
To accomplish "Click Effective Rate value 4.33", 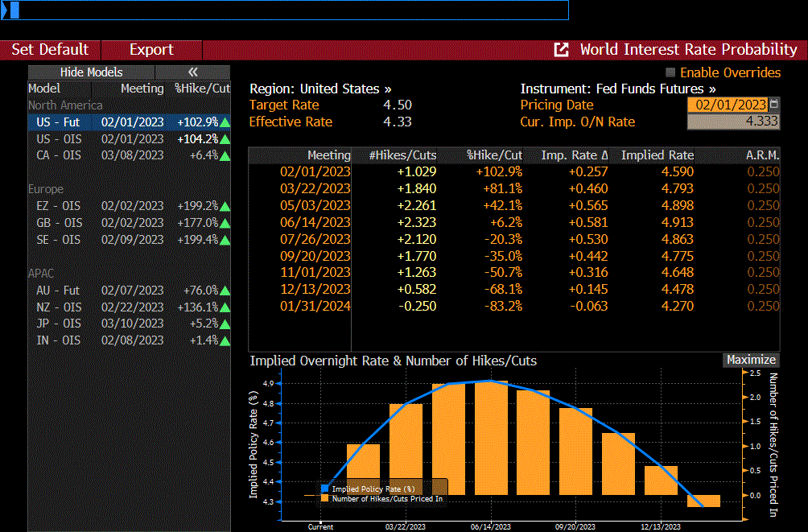I will point(398,122).
